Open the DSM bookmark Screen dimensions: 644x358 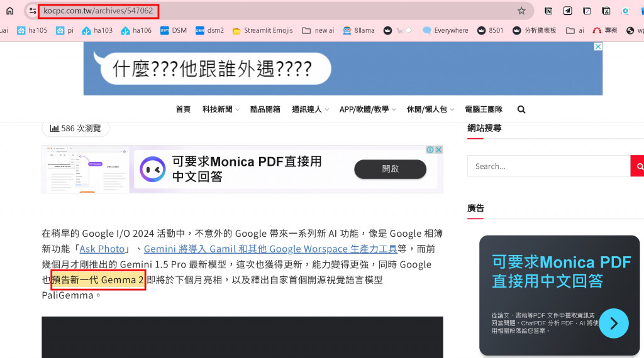(x=174, y=30)
